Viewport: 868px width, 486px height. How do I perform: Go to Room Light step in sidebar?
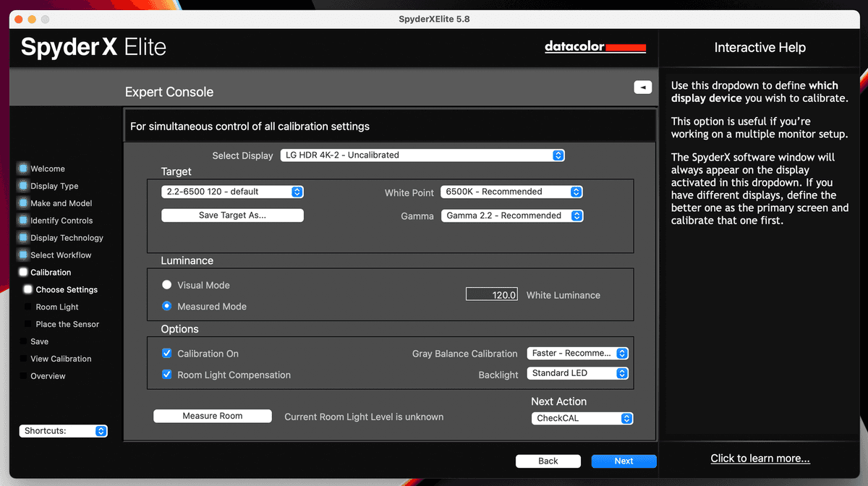(57, 307)
